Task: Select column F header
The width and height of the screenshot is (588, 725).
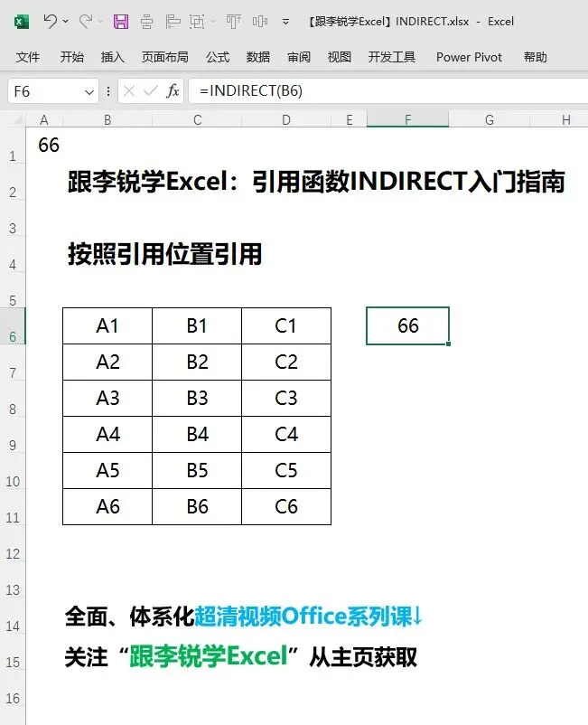Action: click(408, 120)
